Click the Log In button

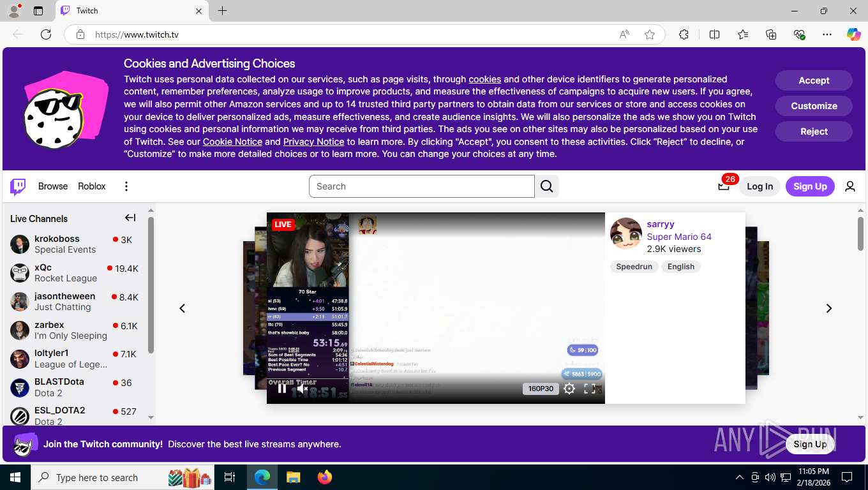759,186
